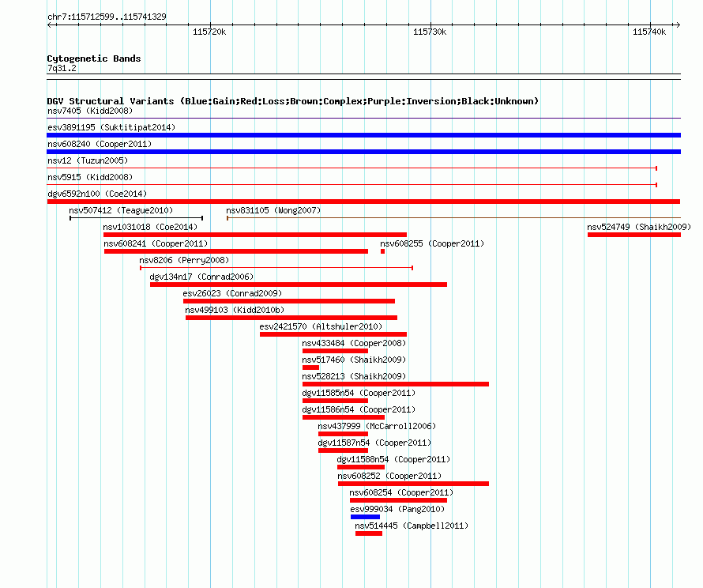This screenshot has height=588, width=703.
Task: Click the nsv524749 (Shaikh2009) label
Action: pyautogui.click(x=639, y=227)
